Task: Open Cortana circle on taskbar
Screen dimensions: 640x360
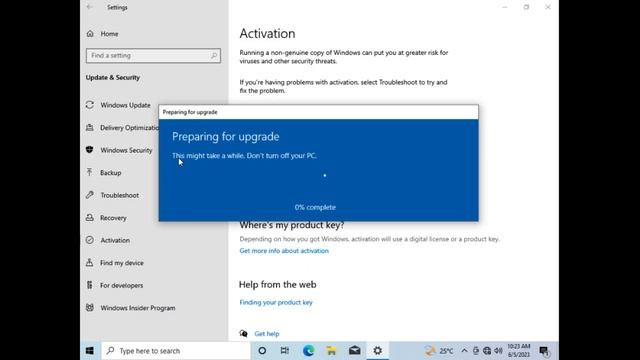Action: (x=262, y=351)
